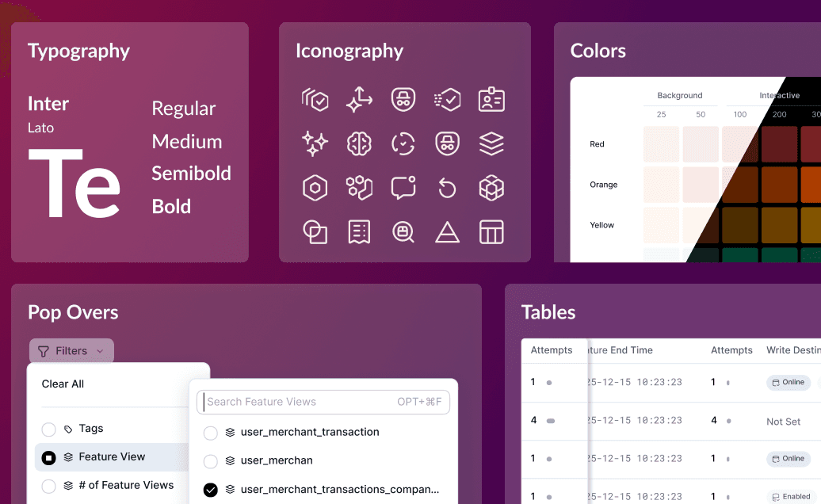Select the # of Feature Views radio
Screen dimensions: 821x504
[x=48, y=487]
